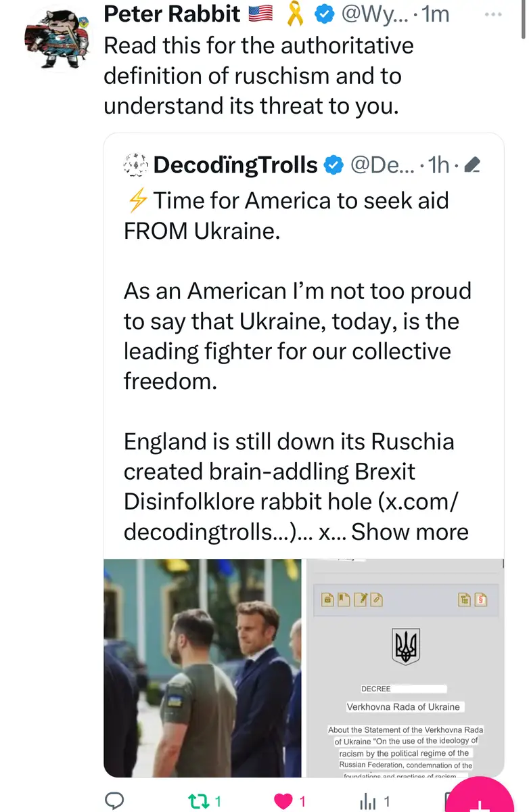529x812 pixels.
Task: Tap the DecodingTrolls display name
Action: (235, 164)
